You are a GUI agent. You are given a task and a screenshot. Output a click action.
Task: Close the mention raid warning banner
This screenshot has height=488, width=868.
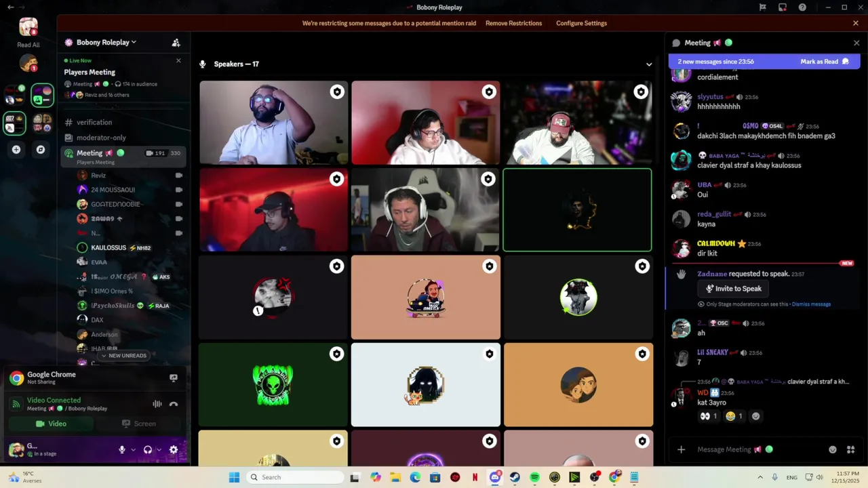(856, 23)
